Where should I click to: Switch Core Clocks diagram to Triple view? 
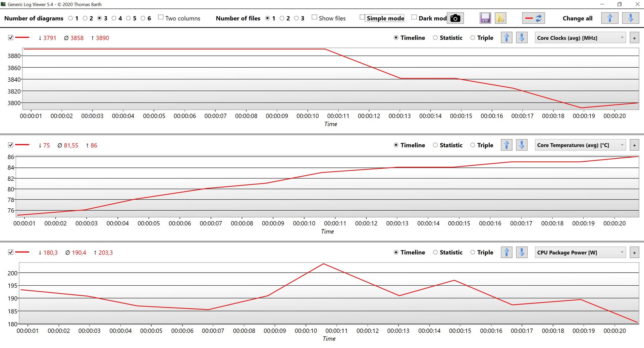(473, 38)
